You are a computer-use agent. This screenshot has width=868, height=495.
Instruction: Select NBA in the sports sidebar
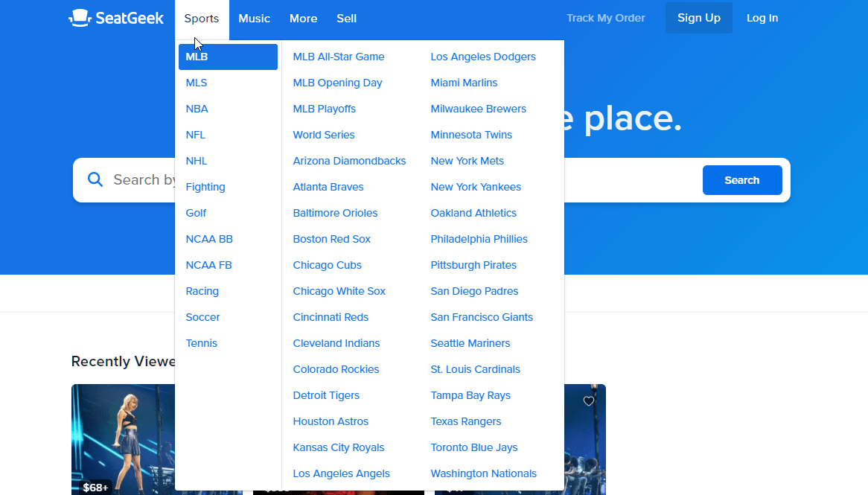(x=197, y=108)
